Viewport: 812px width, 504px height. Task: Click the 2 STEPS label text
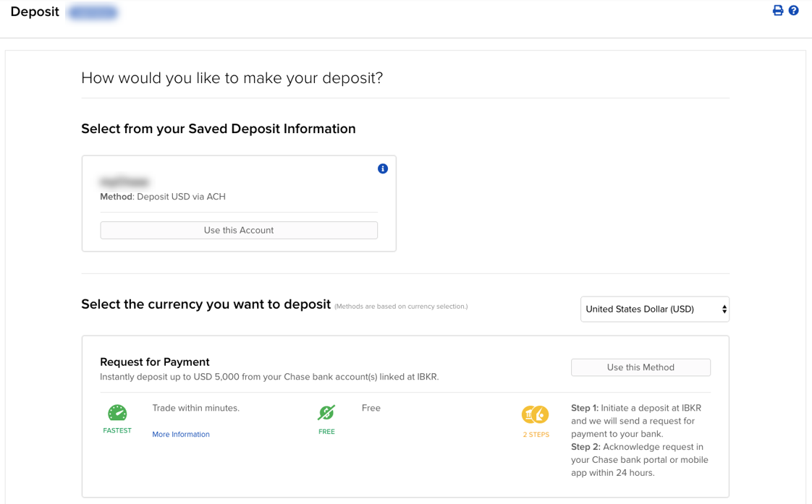tap(536, 434)
